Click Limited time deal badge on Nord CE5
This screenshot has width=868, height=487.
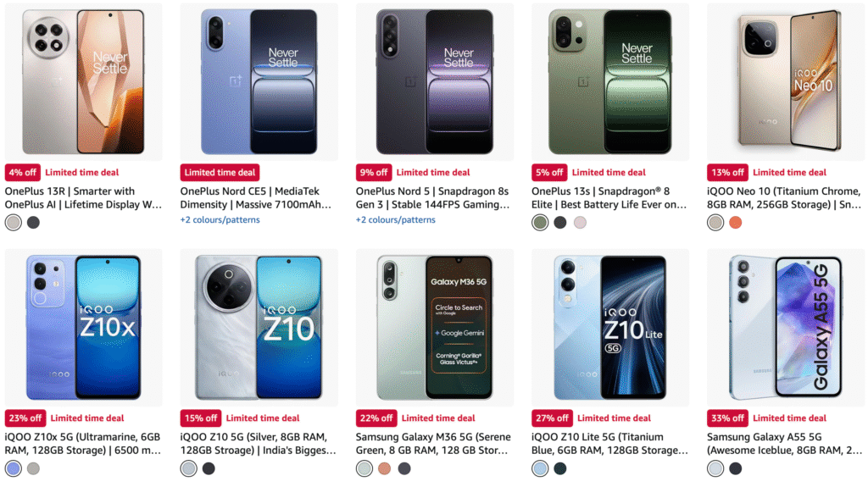coord(220,173)
